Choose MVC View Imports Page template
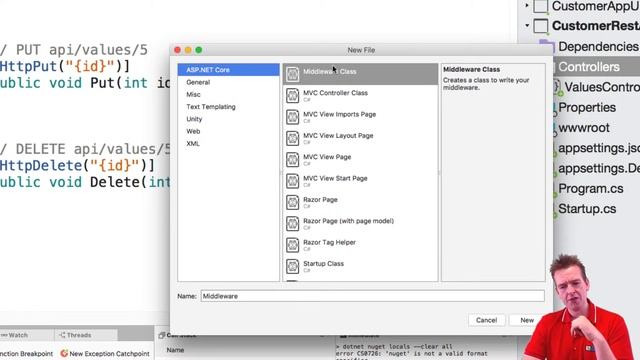This screenshot has width=640, height=360. 339,114
